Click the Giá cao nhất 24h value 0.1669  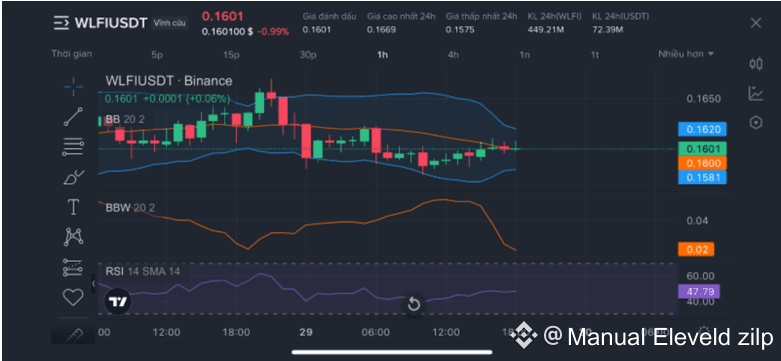(381, 30)
